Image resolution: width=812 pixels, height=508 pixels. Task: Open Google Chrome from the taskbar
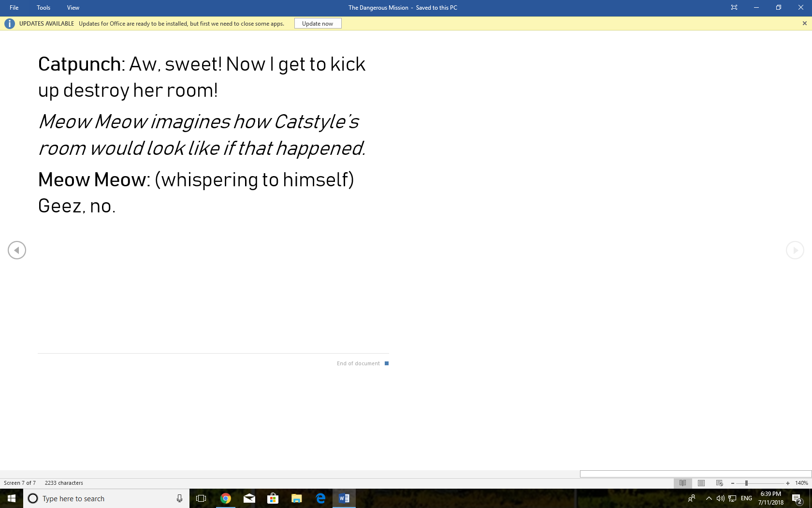[226, 498]
